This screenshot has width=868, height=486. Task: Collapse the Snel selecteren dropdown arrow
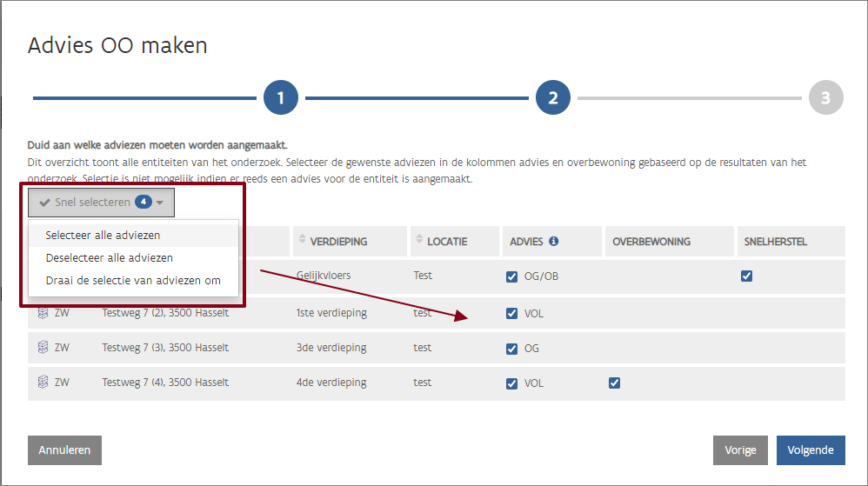click(x=160, y=203)
